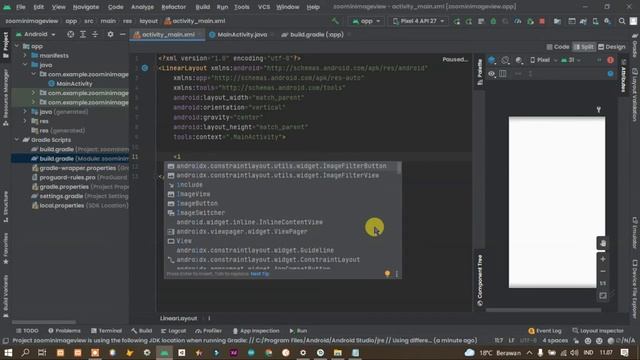640x360 pixels.
Task: Zoom out the preview with minus icon
Action: click(x=603, y=271)
